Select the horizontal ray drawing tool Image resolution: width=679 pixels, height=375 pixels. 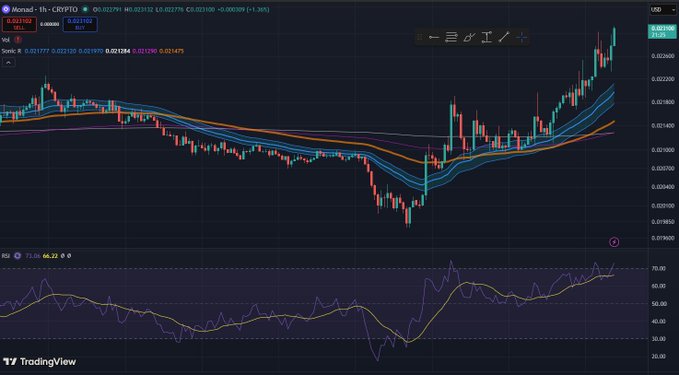pos(433,37)
